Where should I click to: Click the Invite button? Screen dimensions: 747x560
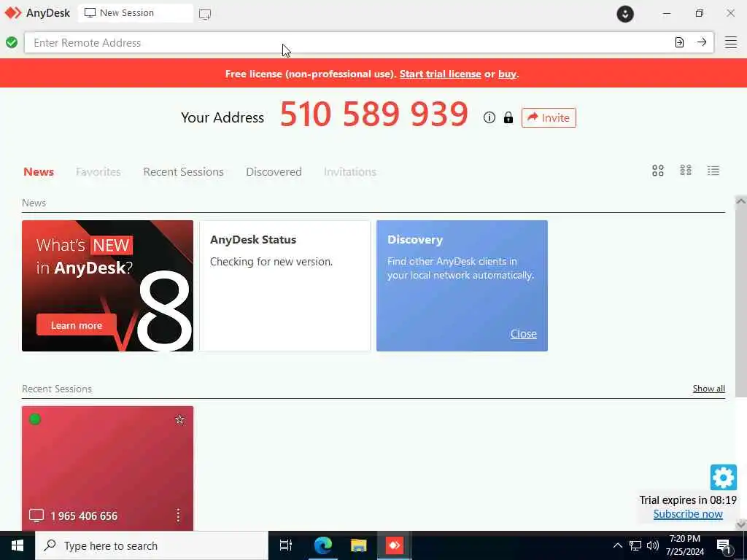(x=549, y=117)
